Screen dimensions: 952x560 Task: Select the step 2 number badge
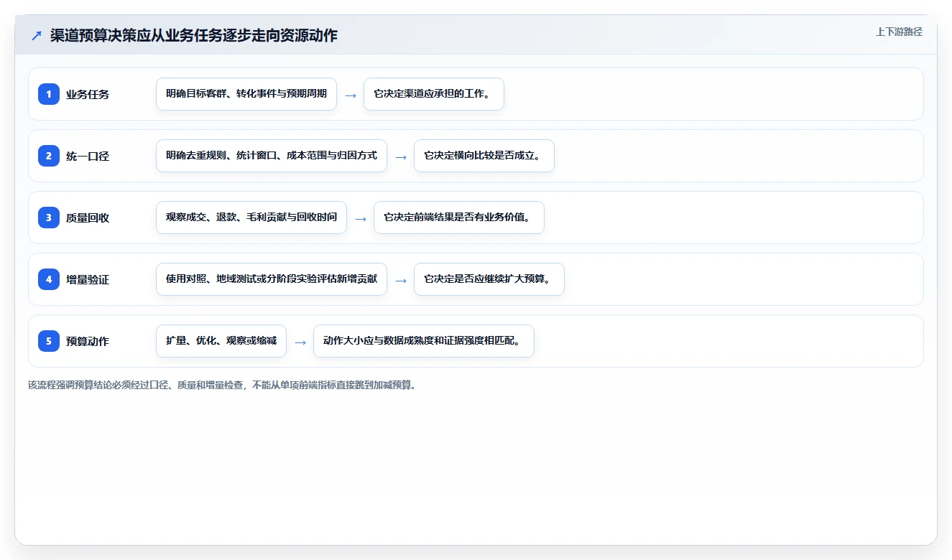(49, 156)
